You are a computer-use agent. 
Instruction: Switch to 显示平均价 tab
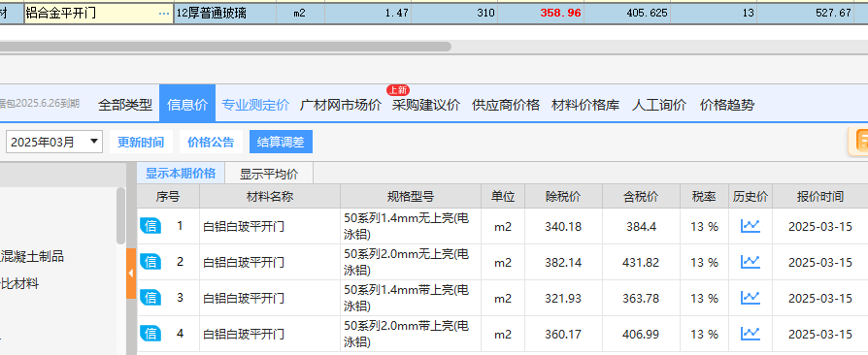269,174
